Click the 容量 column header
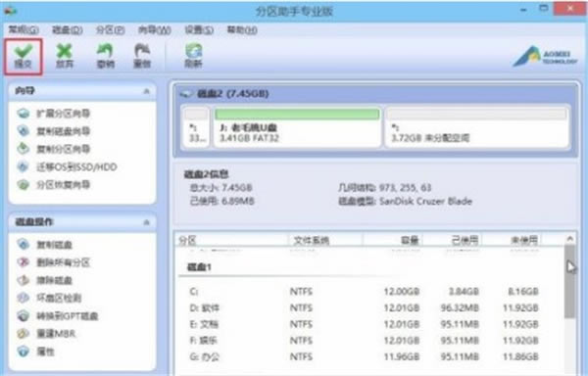Viewport: 588px width, 376px height. click(x=393, y=240)
